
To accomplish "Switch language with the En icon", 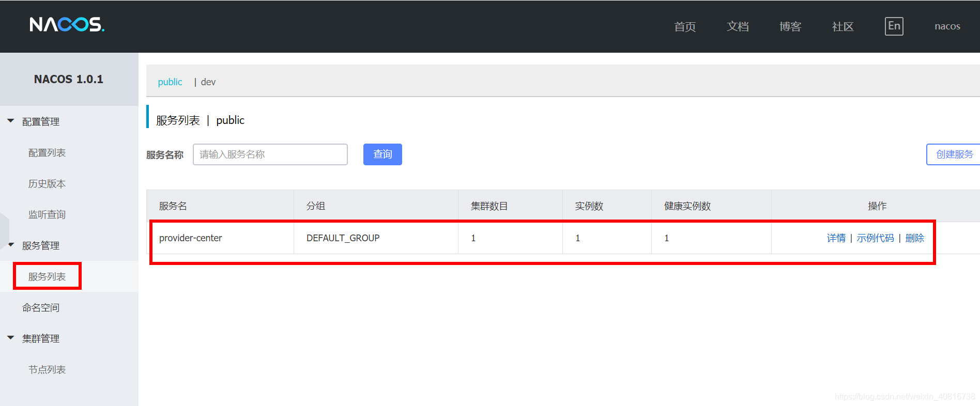I will [x=894, y=26].
